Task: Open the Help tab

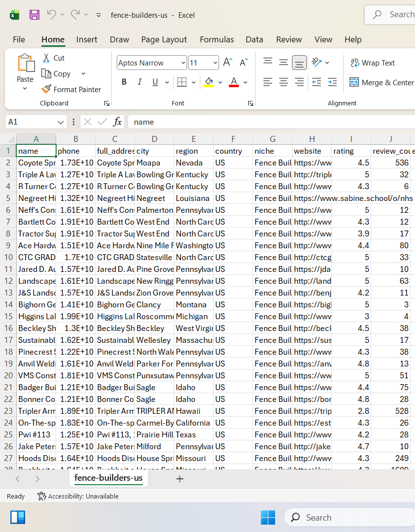Action: point(353,39)
